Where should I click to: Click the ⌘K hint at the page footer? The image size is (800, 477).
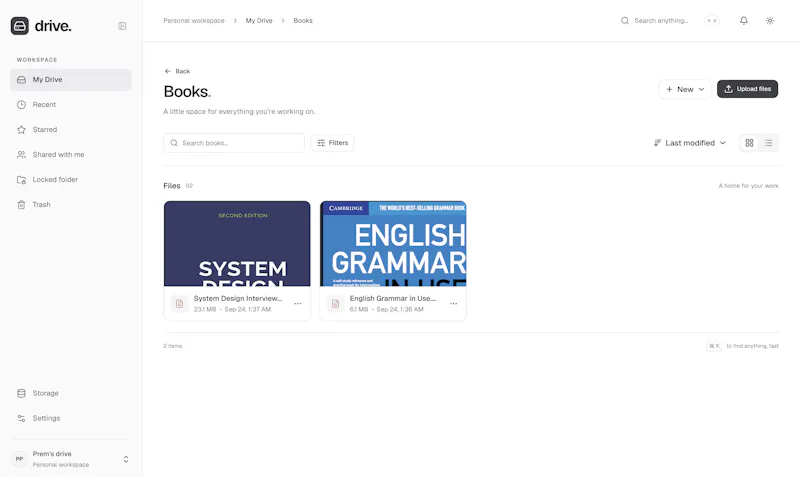(x=714, y=346)
